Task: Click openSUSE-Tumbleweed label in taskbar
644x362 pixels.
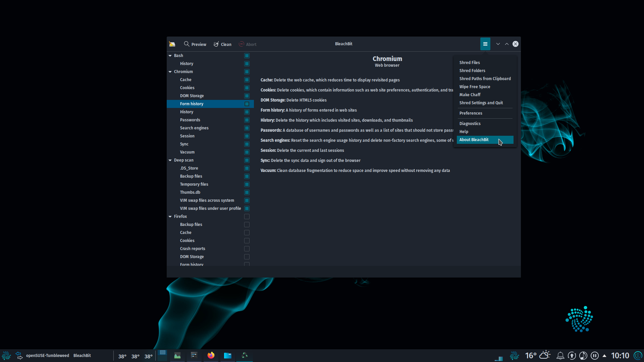Action: tap(48, 356)
